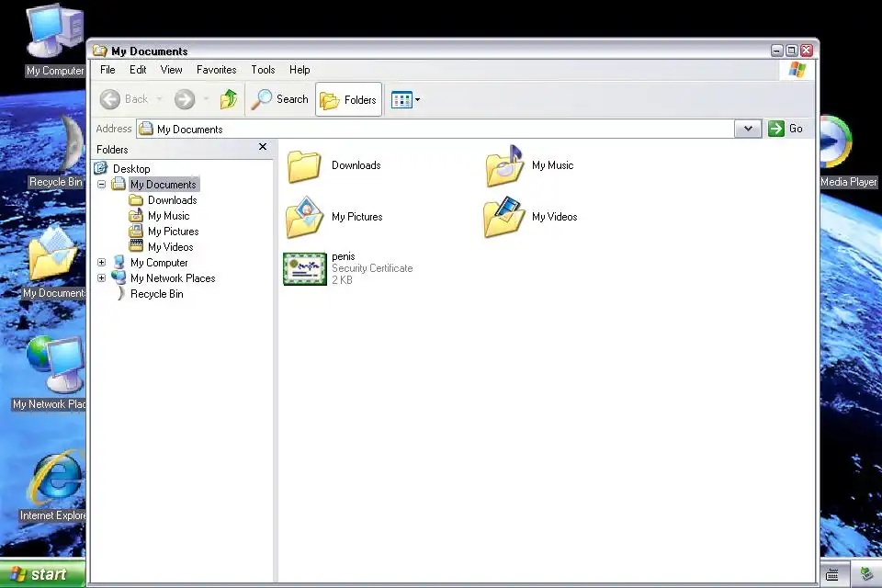Collapse My Documents tree node
This screenshot has width=882, height=588.
click(101, 184)
